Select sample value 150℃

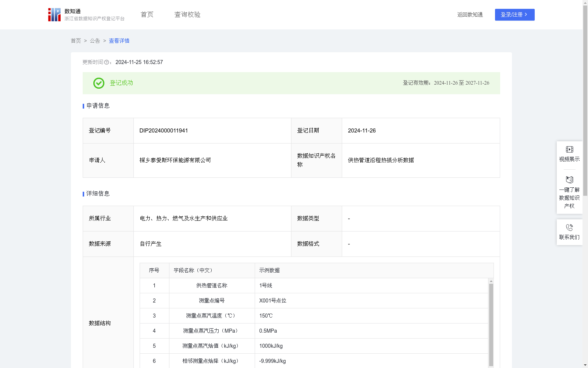pyautogui.click(x=266, y=316)
